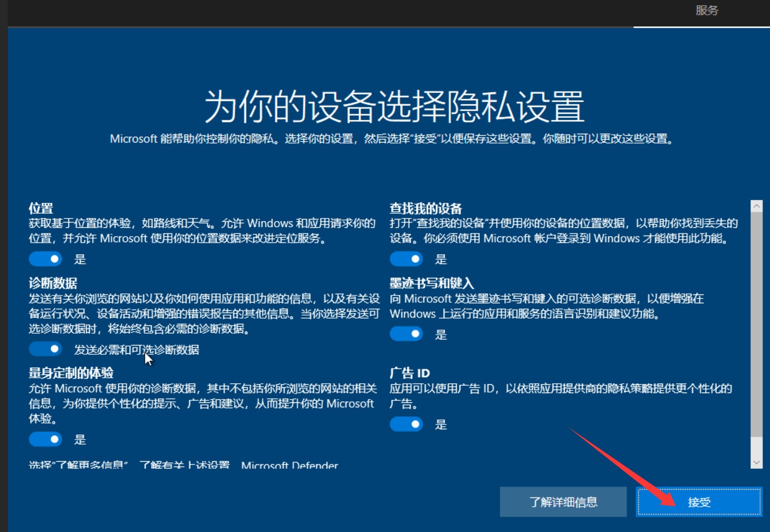Disable the 墨迹书写和键入 toggle

(406, 334)
